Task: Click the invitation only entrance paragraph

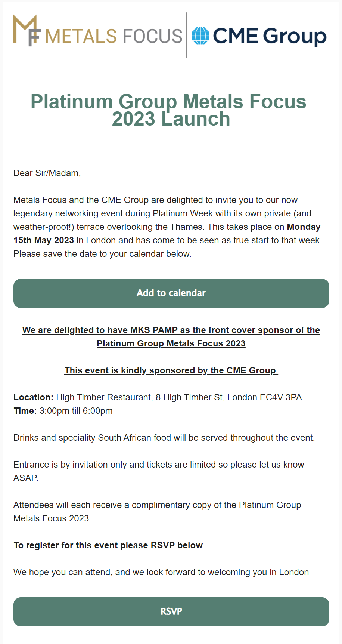Action: coord(159,471)
